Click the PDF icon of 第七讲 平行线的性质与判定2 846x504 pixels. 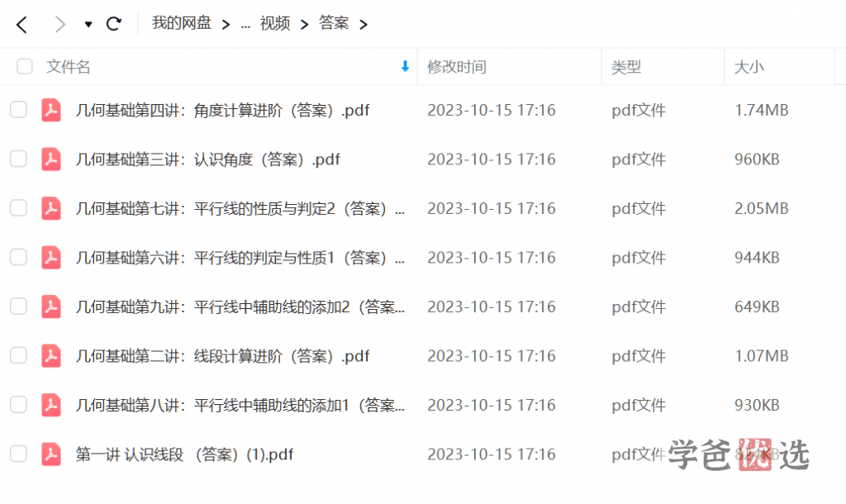tap(51, 208)
